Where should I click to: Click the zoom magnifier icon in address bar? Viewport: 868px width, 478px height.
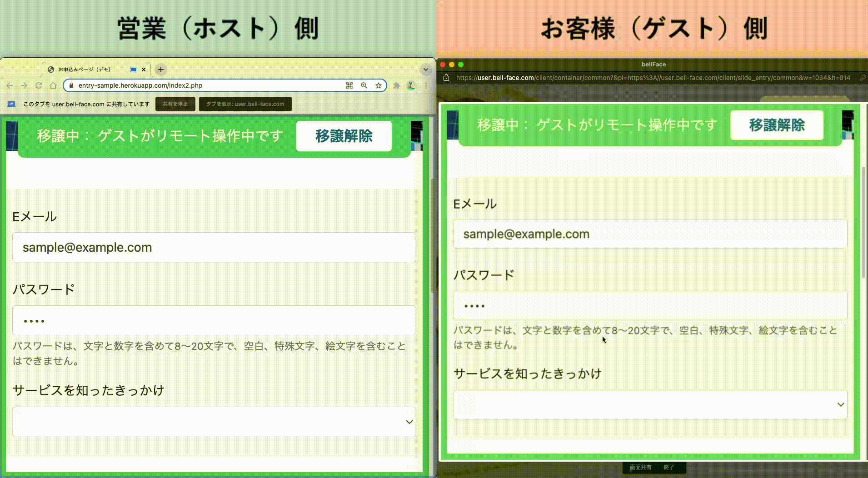(x=364, y=85)
